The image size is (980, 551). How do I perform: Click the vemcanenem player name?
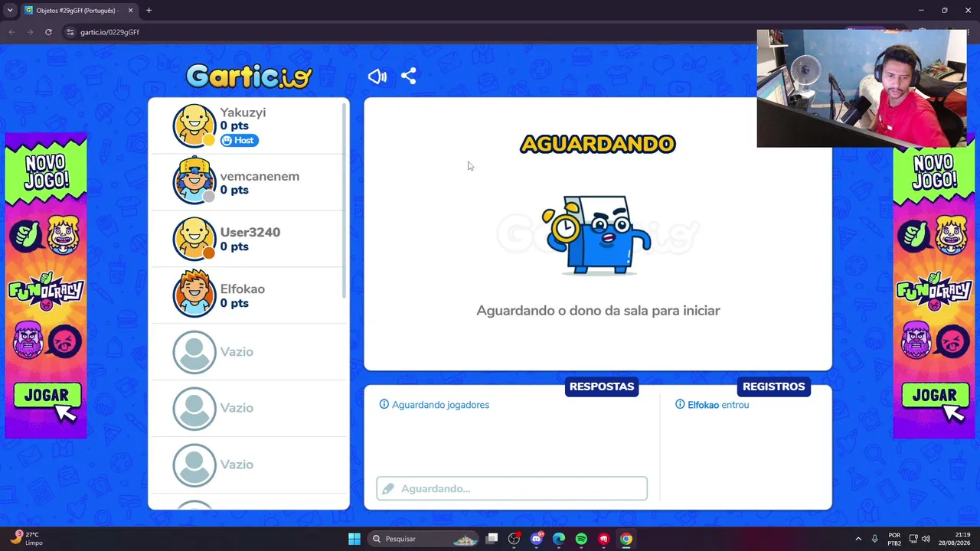(260, 176)
